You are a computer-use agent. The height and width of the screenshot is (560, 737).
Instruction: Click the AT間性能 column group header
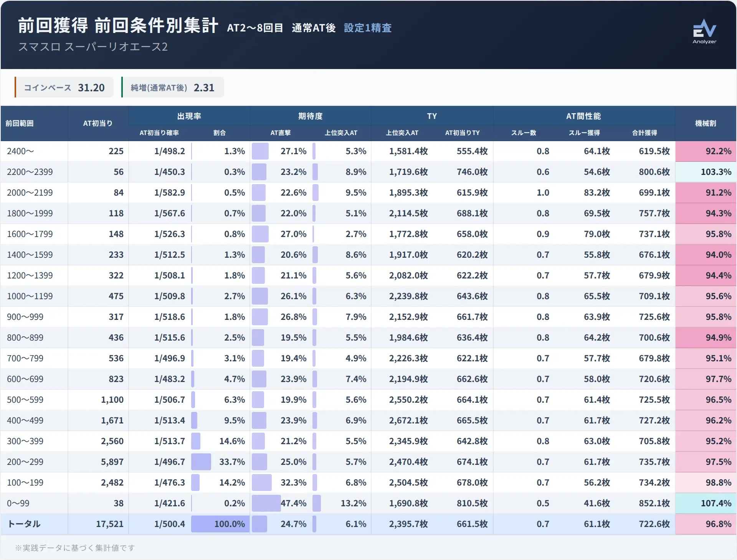point(583,116)
